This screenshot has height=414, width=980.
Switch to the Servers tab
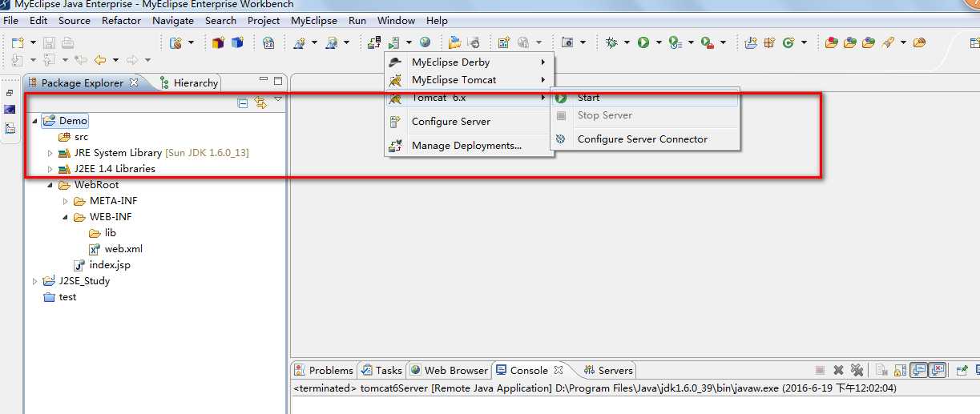tap(608, 370)
